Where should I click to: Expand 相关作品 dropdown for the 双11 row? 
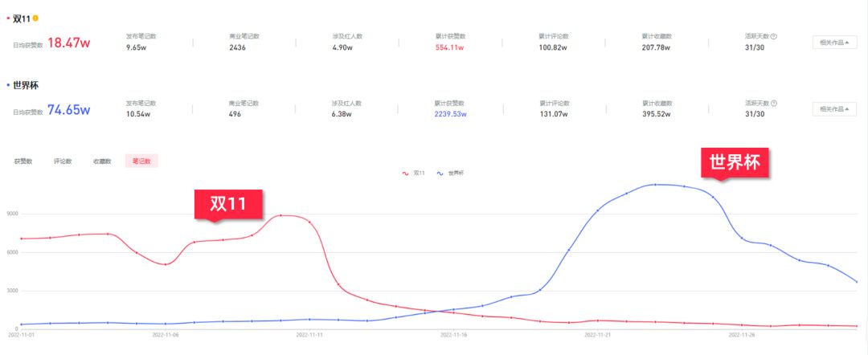834,43
